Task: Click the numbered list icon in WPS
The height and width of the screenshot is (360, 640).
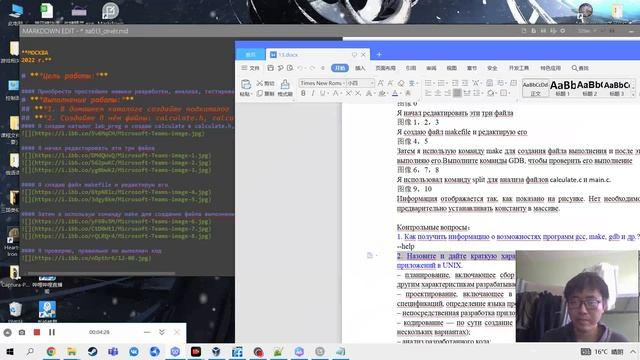Action: (x=441, y=83)
